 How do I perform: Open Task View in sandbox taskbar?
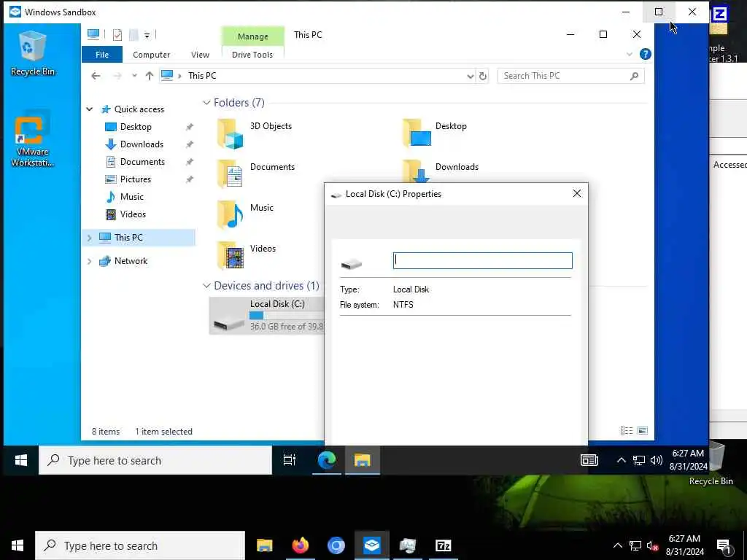(289, 460)
